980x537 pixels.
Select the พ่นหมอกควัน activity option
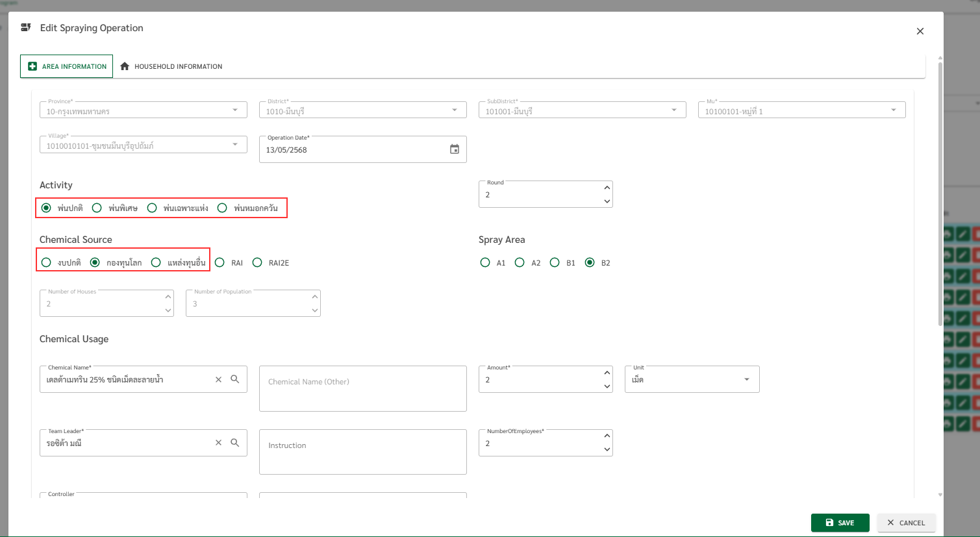tap(222, 208)
